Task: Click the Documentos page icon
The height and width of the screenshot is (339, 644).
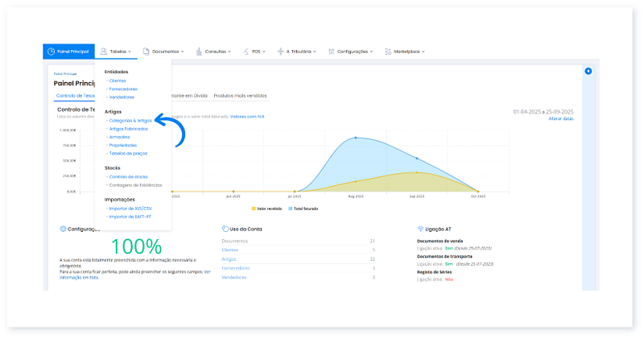Action: pos(146,52)
